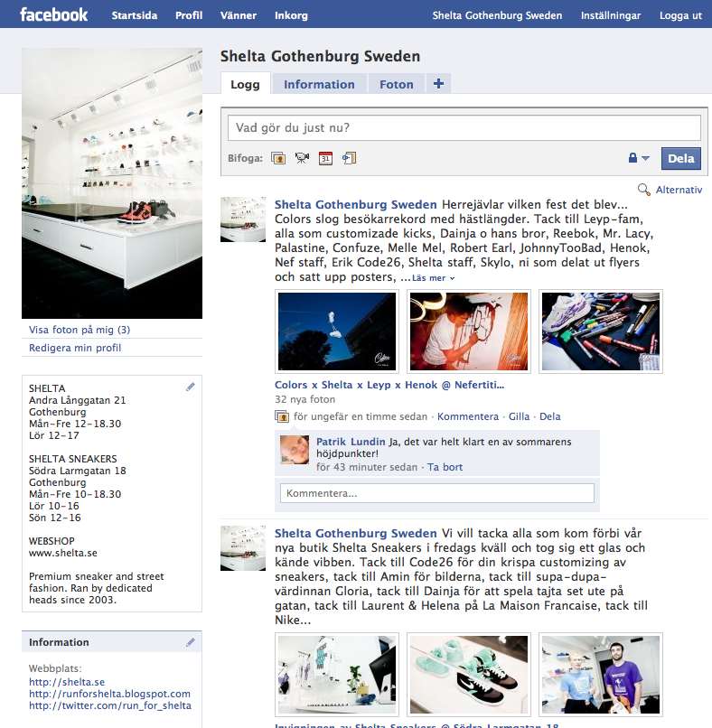Open the markers and sneaker photo thumbnail
The image size is (712, 728).
601,331
